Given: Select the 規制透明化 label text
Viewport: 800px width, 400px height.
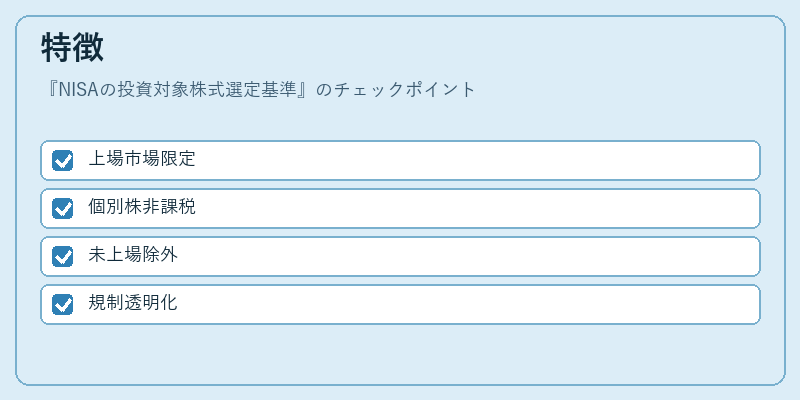Looking at the screenshot, I should coord(133,303).
